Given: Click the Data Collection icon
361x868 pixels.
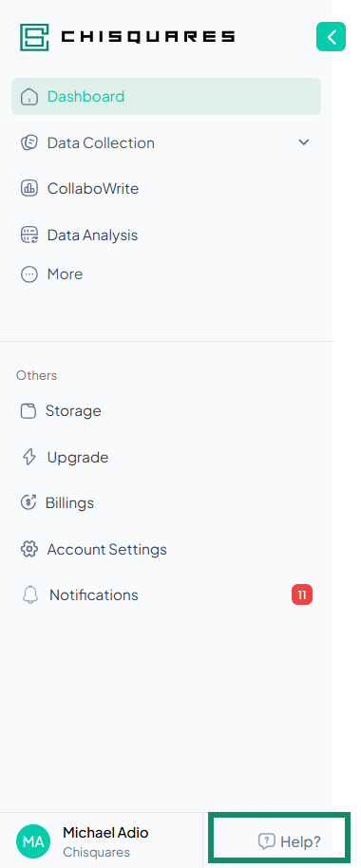Looking at the screenshot, I should (x=28, y=142).
